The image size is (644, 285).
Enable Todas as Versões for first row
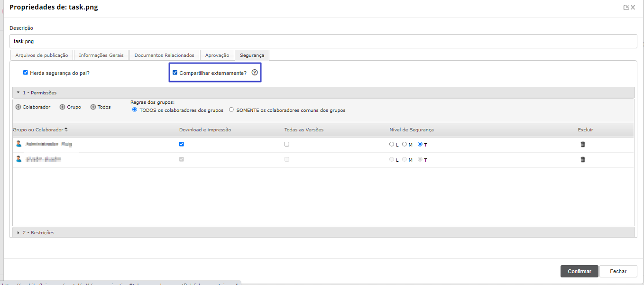coord(287,144)
